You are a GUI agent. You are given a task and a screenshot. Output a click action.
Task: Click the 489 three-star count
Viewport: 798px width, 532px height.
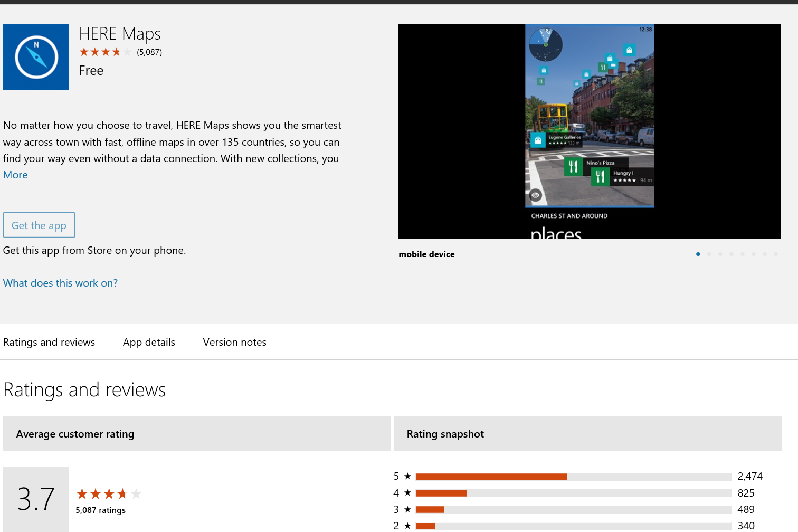click(x=746, y=509)
